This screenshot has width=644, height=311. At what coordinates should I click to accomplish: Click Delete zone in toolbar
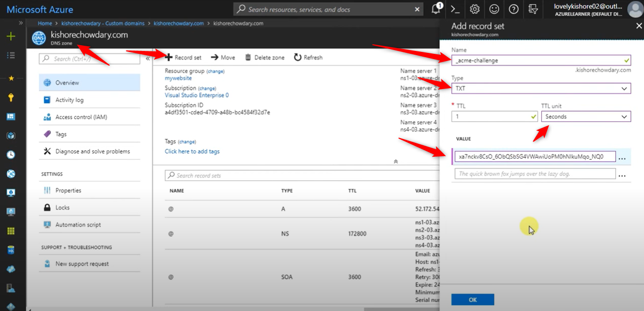click(x=264, y=57)
